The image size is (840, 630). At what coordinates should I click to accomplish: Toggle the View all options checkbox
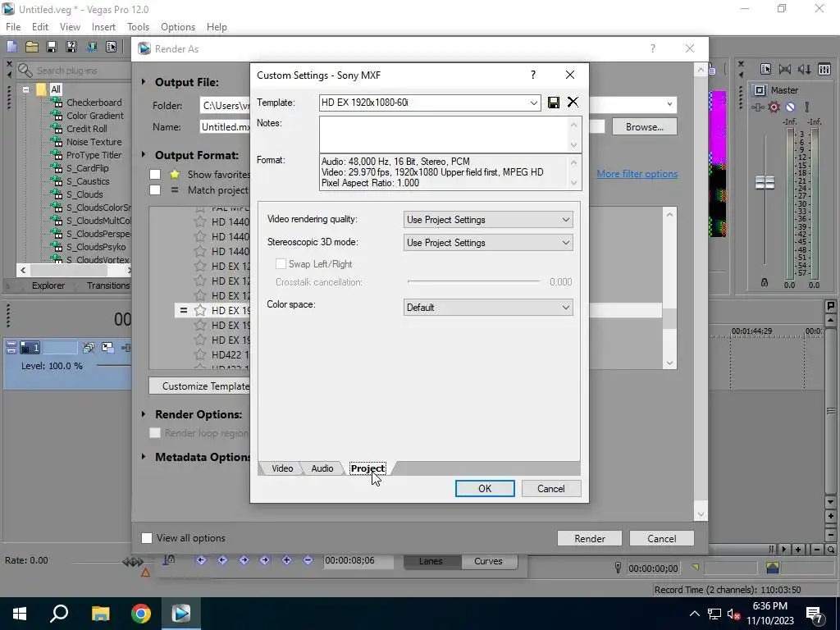click(x=147, y=538)
